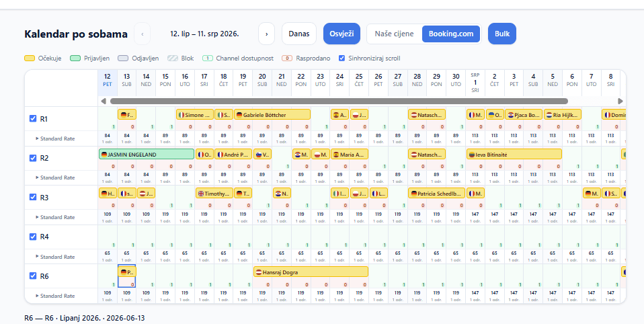Image resolution: width=644 pixels, height=324 pixels.
Task: Switch to Naše cijene pricing view
Action: [394, 34]
